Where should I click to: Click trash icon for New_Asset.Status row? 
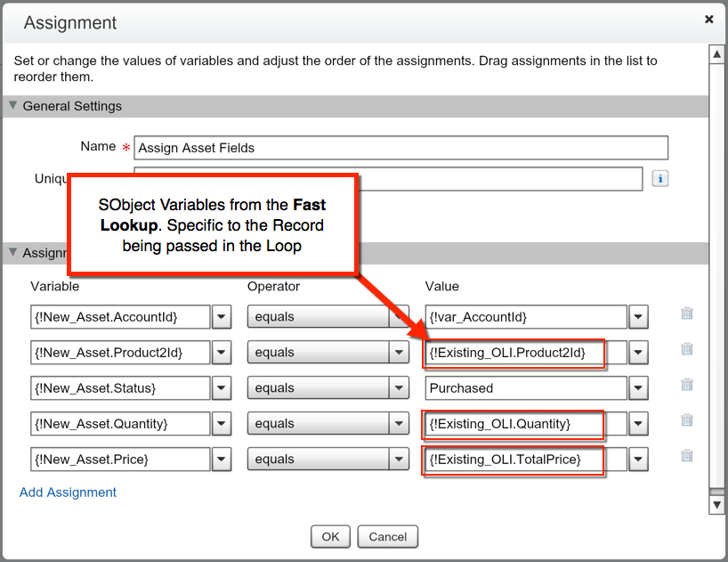point(687,385)
